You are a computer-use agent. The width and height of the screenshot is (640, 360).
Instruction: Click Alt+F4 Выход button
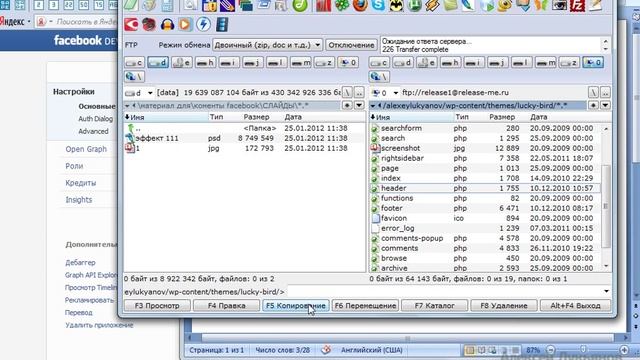(x=576, y=305)
